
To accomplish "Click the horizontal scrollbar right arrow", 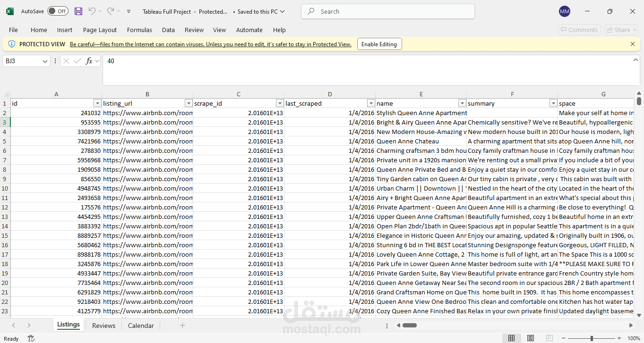I will [631, 326].
